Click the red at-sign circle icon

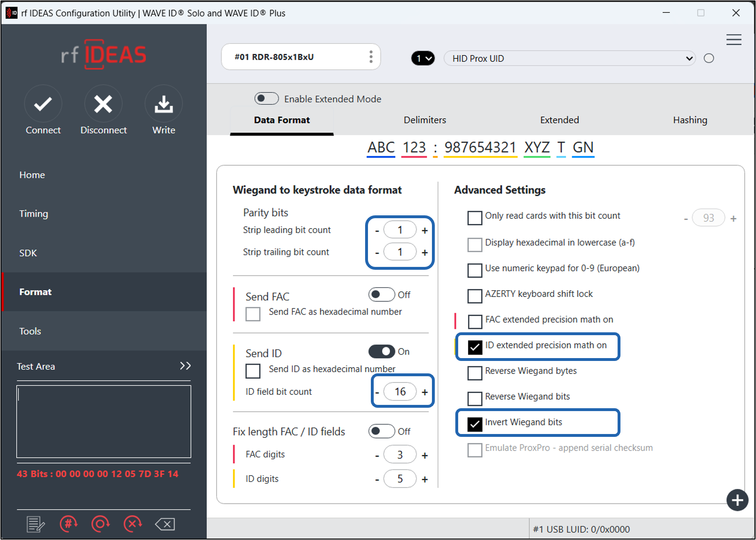(100, 524)
